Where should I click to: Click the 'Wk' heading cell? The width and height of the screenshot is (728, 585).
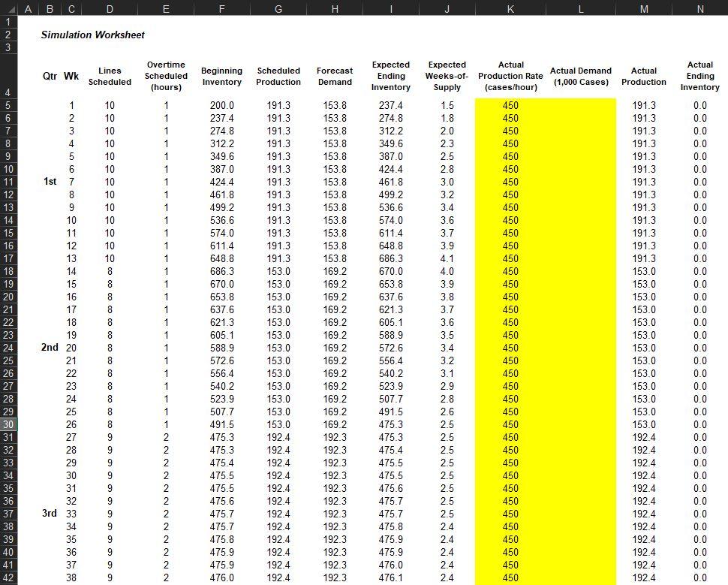(x=71, y=76)
